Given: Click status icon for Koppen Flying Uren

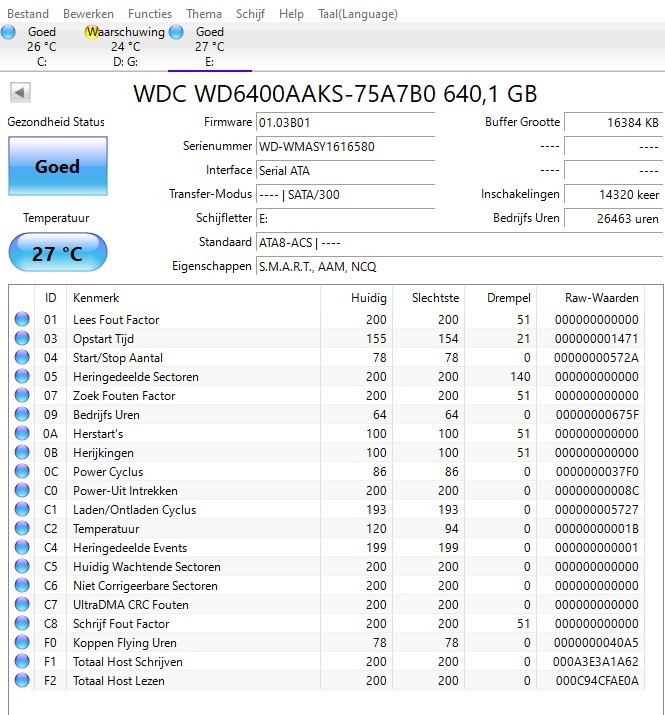Looking at the screenshot, I should click(x=22, y=642).
